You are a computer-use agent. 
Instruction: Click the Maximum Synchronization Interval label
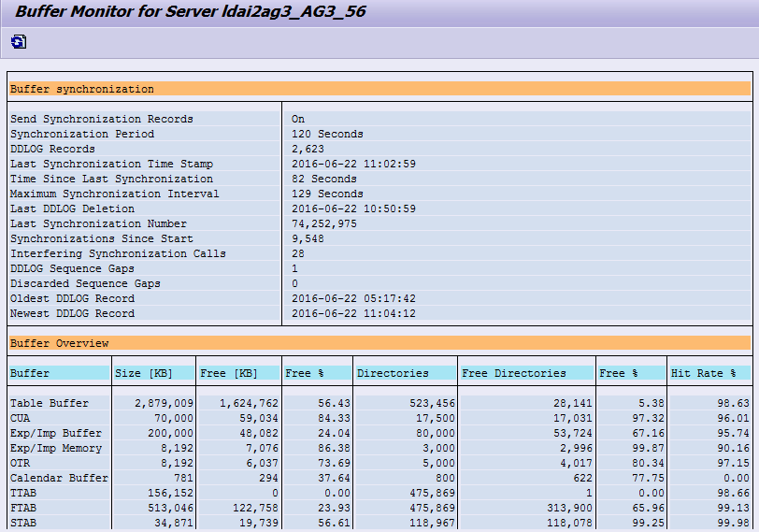coord(115,194)
